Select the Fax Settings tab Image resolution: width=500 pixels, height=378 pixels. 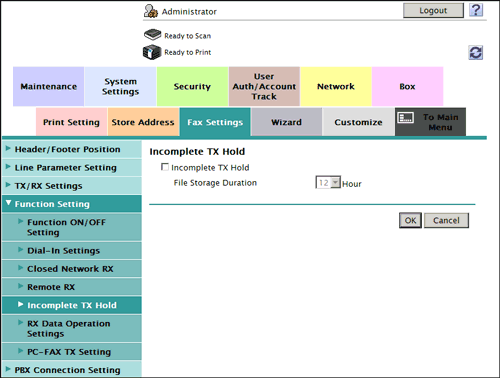pos(215,122)
